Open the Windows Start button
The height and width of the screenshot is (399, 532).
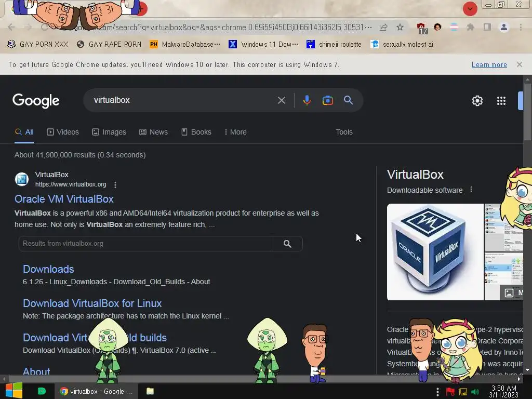pos(14,391)
